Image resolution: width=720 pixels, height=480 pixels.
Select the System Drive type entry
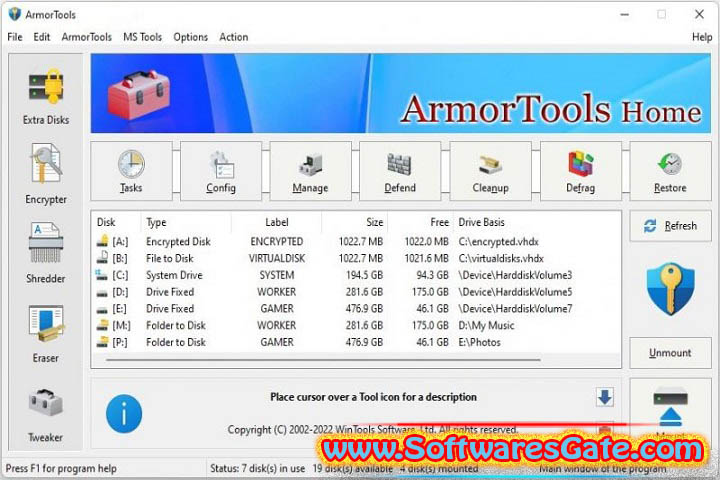coord(174,275)
